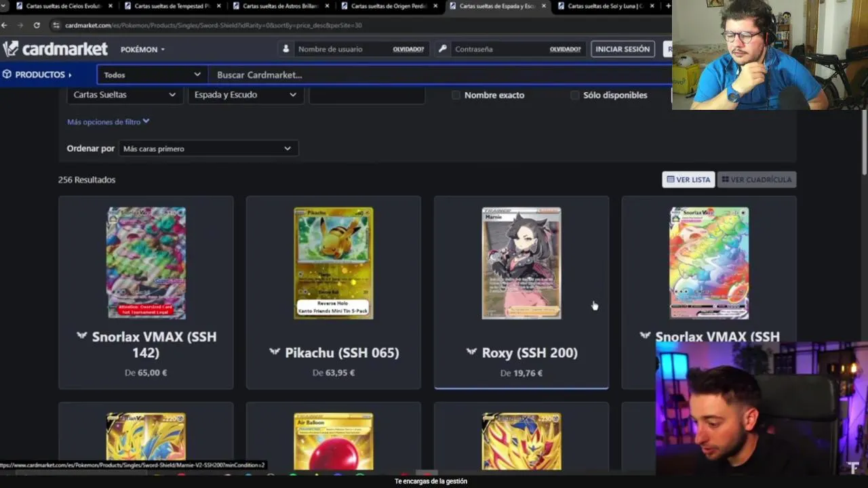Screen dimensions: 868x488
Task: Open the Más caras primero sort dropdown
Action: coord(208,148)
